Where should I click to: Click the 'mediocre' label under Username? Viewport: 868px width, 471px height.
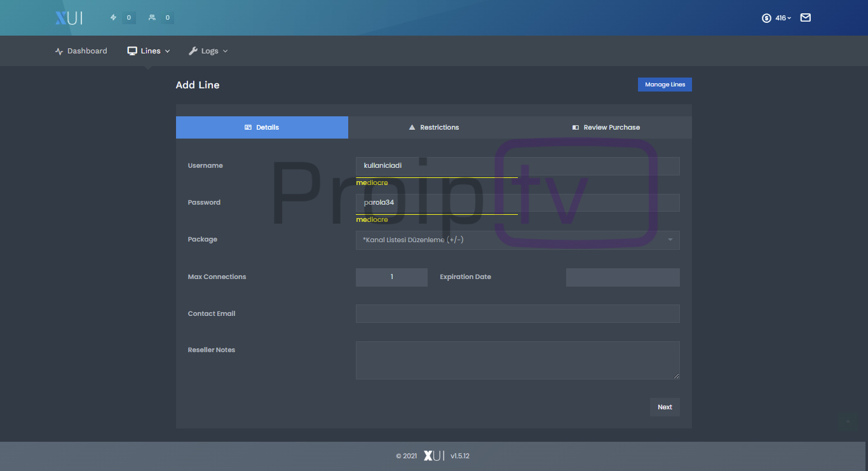pos(372,183)
